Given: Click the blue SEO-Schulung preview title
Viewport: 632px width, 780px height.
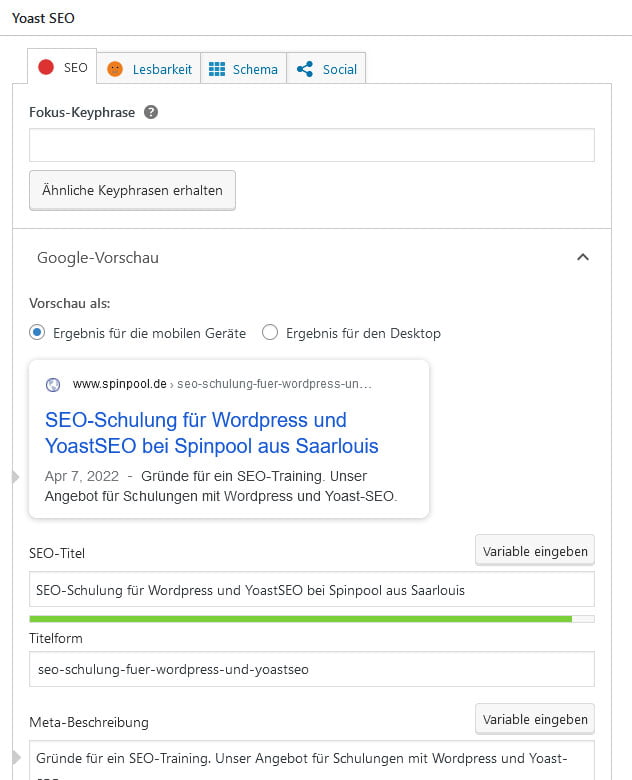Looking at the screenshot, I should pos(211,433).
